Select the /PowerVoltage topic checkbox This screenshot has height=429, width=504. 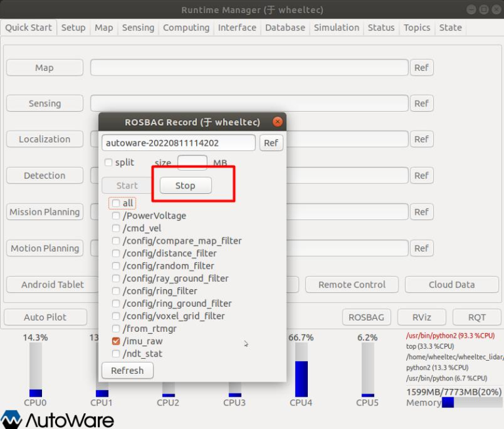(116, 216)
